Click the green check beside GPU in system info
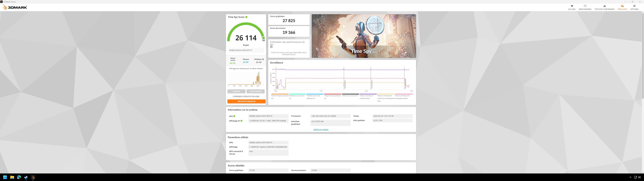Viewport: 644px width, 181px height. point(234,116)
